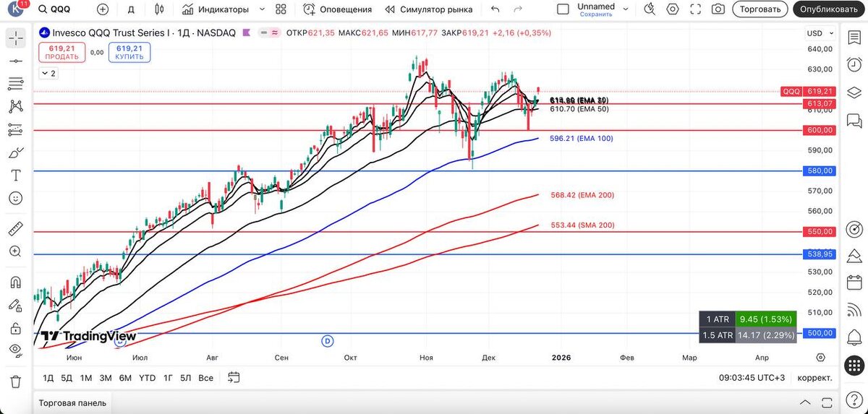Toggle magnet mode in drawing toolbar

[x=16, y=283]
